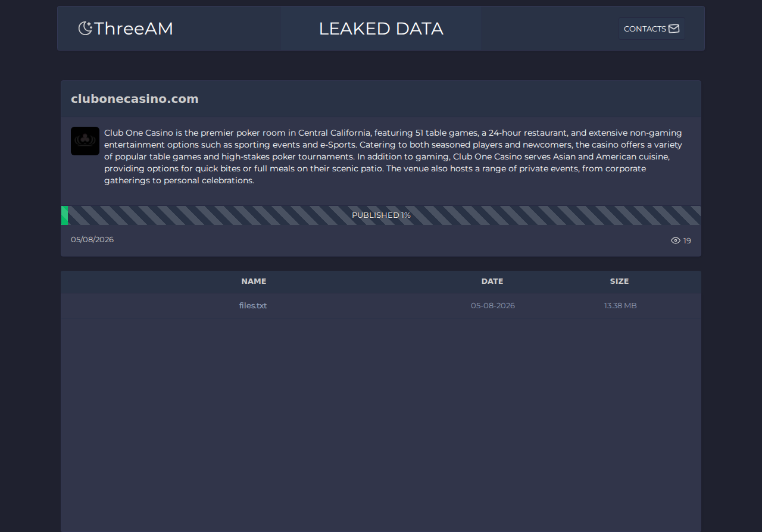This screenshot has width=762, height=532.
Task: Click the view count 19
Action: (687, 240)
